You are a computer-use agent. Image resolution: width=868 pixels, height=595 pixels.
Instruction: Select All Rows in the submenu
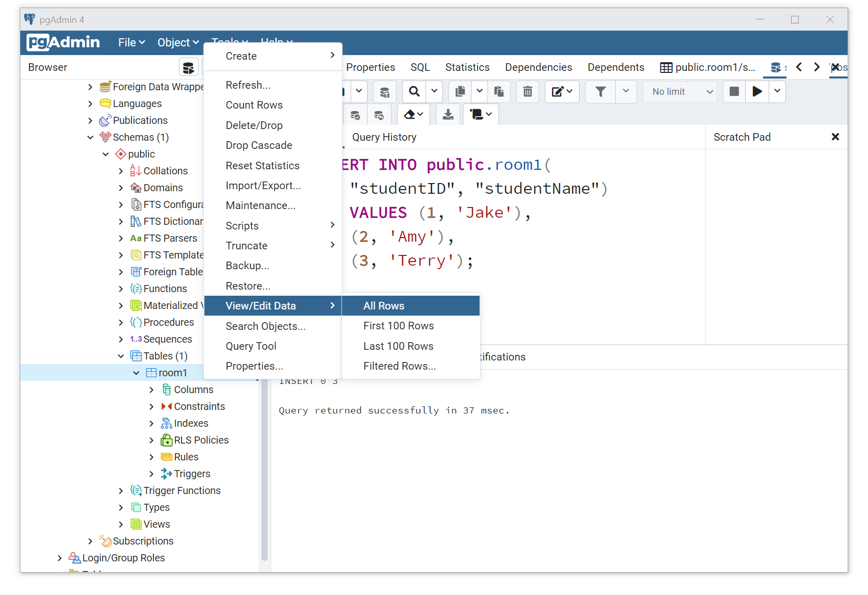(411, 306)
